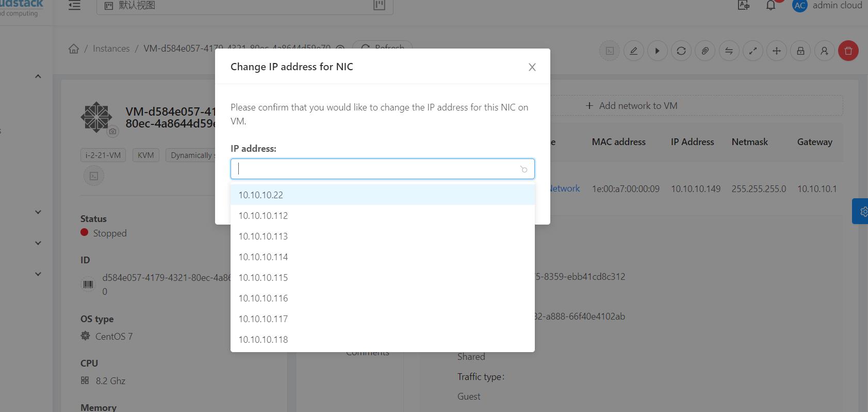Collapse the top sidebar section chevron
868x412 pixels.
pyautogui.click(x=38, y=76)
